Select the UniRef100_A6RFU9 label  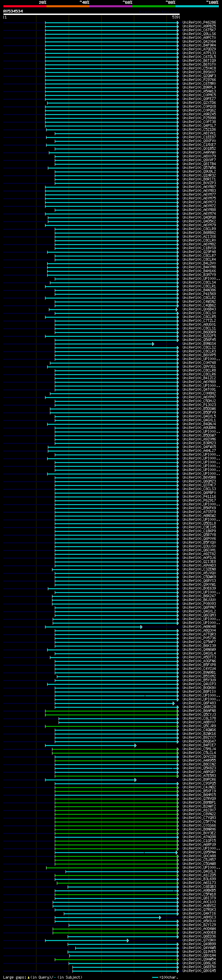pyautogui.click(x=199, y=844)
